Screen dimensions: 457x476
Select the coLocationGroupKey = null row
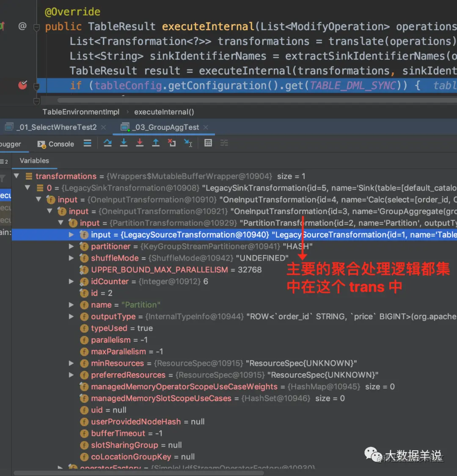point(234,457)
